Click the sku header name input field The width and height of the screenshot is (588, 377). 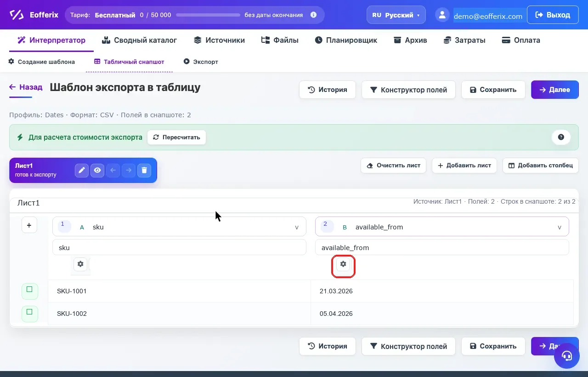click(x=179, y=247)
